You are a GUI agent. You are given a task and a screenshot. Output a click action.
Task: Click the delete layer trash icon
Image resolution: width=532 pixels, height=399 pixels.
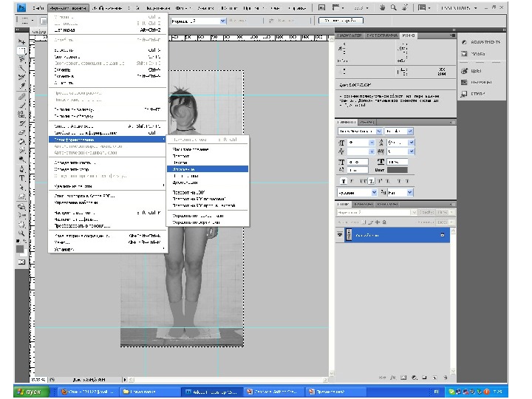pos(446,378)
